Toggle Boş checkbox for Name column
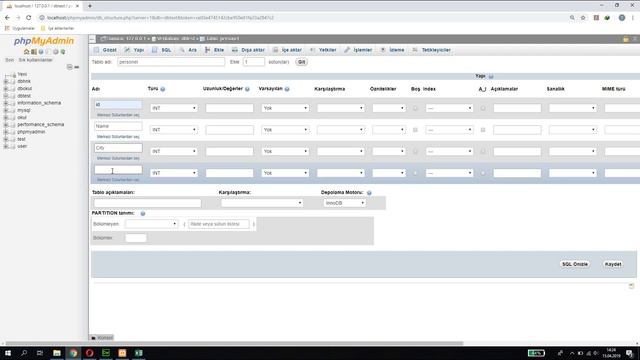 coord(415,130)
